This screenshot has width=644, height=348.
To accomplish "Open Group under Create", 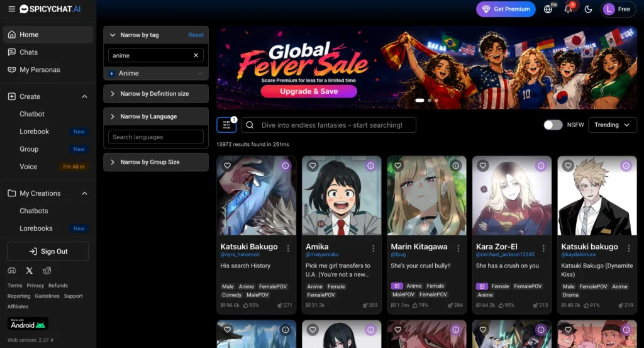I will click(x=29, y=149).
